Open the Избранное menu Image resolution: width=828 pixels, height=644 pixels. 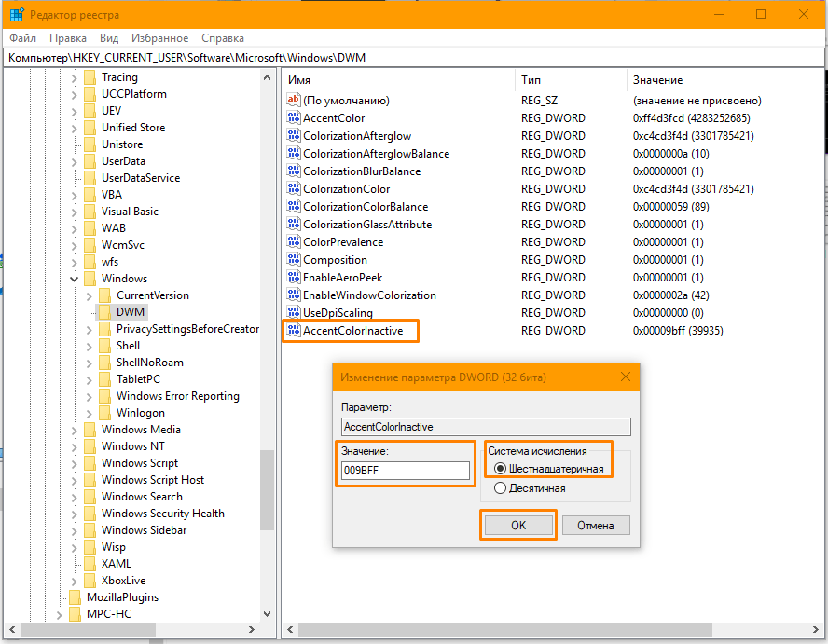point(161,38)
